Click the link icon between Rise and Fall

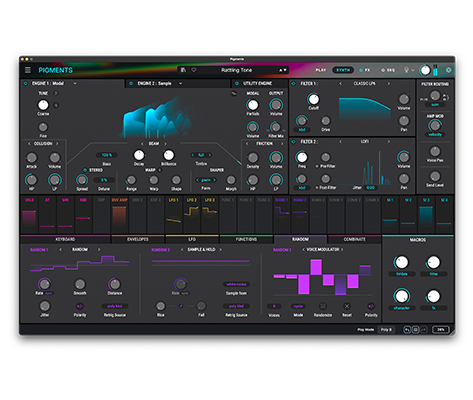[x=181, y=306]
